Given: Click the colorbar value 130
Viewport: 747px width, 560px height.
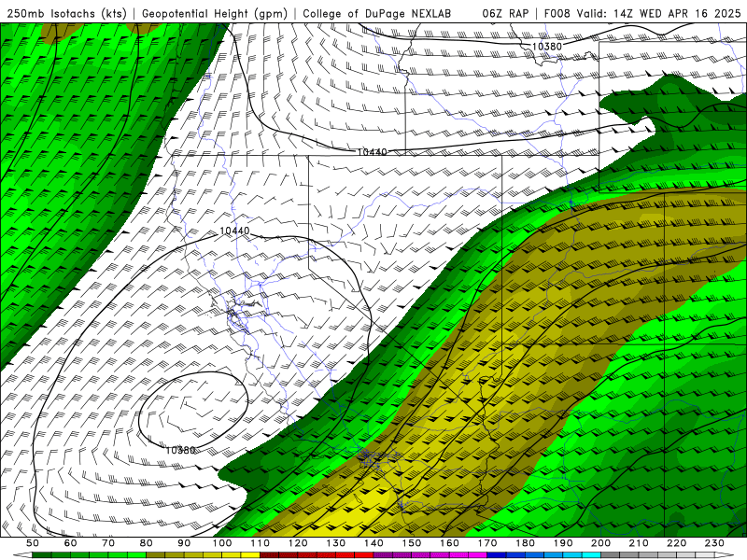Looking at the screenshot, I should (x=336, y=543).
